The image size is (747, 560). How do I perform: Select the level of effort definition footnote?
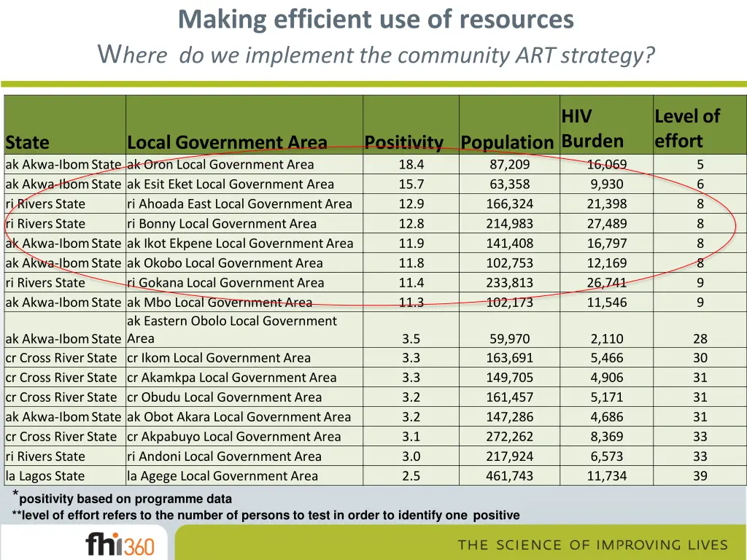[266, 516]
